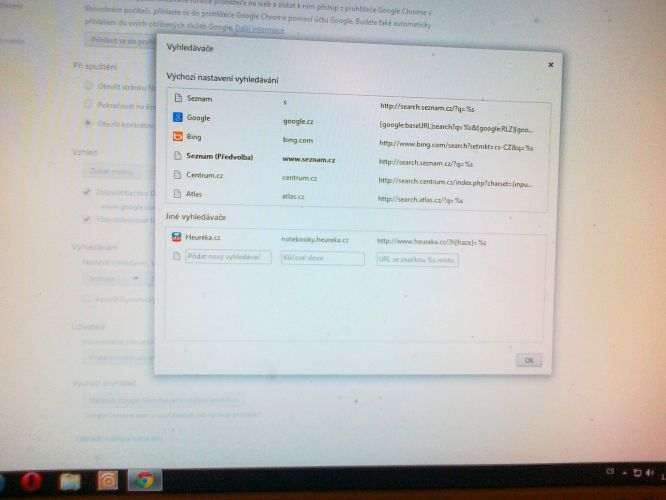Select the Heuréka.cz search engine row

point(355,240)
